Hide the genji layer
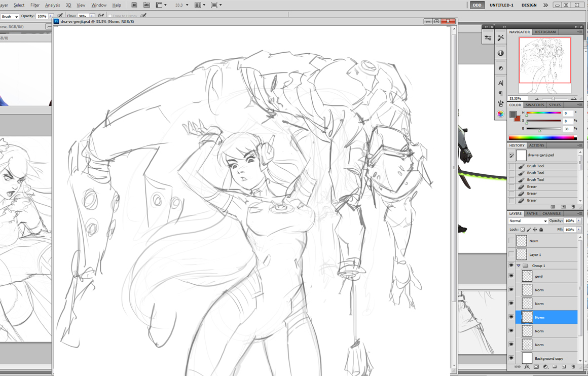 point(511,275)
